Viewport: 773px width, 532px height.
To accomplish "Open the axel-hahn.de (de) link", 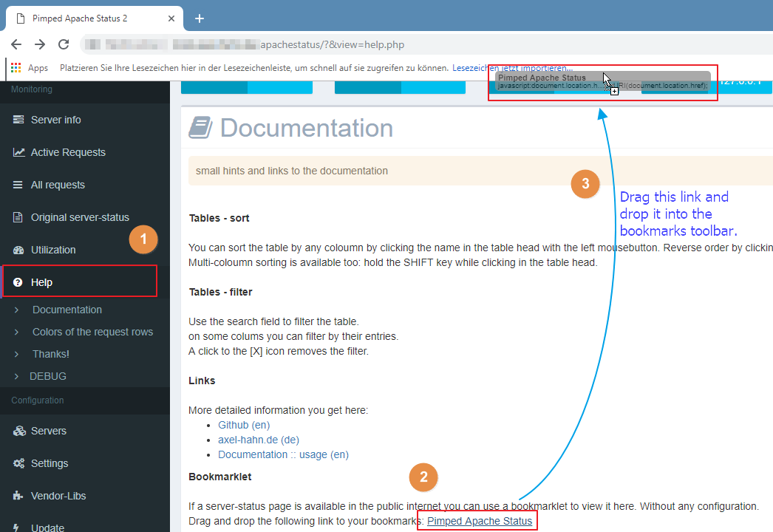I will 248,440.
